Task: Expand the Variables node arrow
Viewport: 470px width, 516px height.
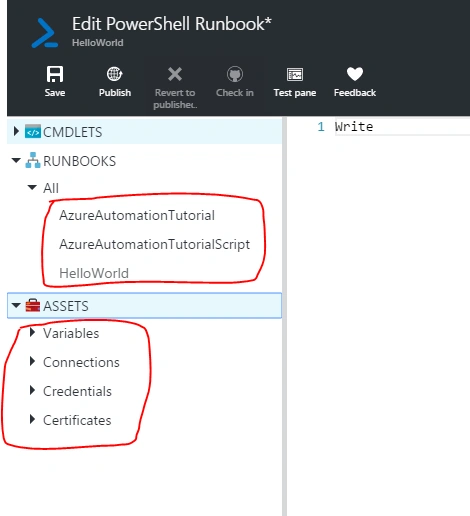Action: (x=32, y=332)
